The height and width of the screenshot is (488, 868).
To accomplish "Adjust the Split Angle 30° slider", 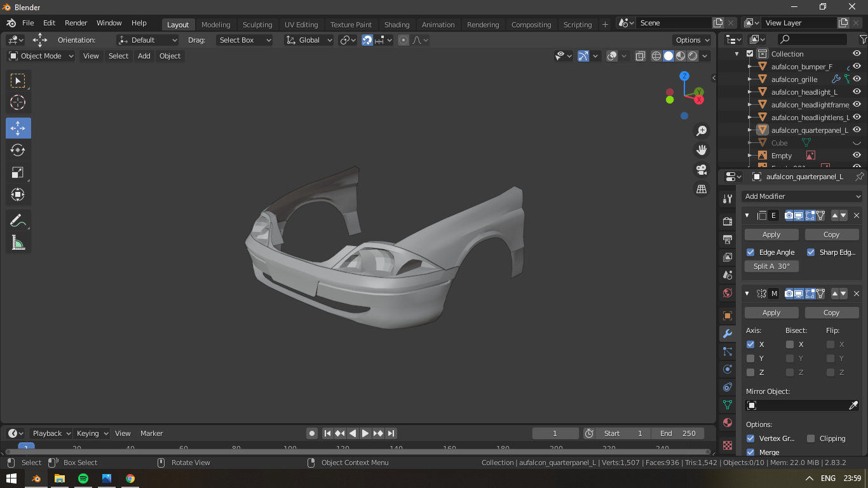I will [771, 266].
